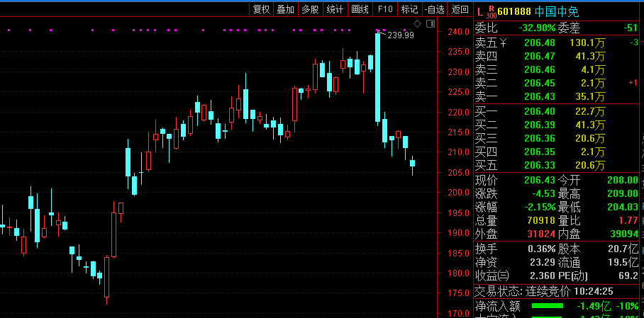644x318 pixels.
Task: Open the 多股 multi-stock view
Action: (x=310, y=9)
